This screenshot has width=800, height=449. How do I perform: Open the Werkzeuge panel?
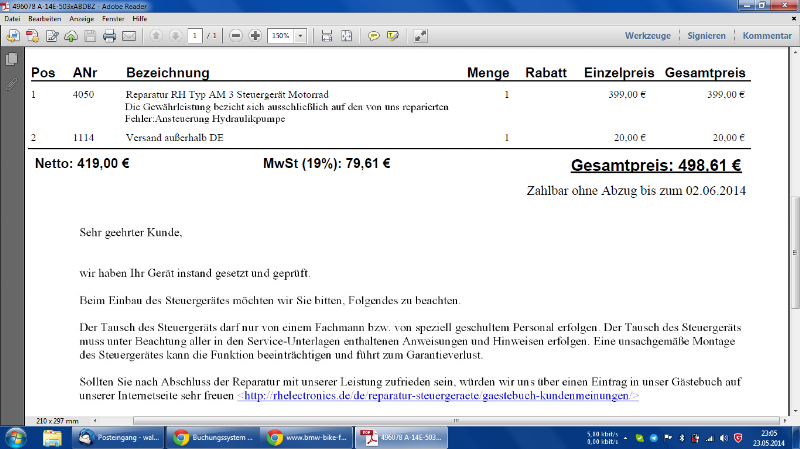tap(647, 36)
